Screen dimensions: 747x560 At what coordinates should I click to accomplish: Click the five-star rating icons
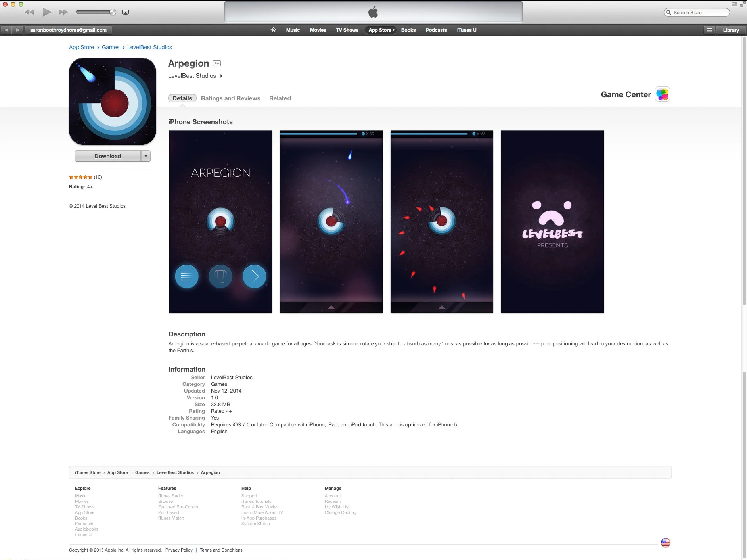(x=80, y=177)
